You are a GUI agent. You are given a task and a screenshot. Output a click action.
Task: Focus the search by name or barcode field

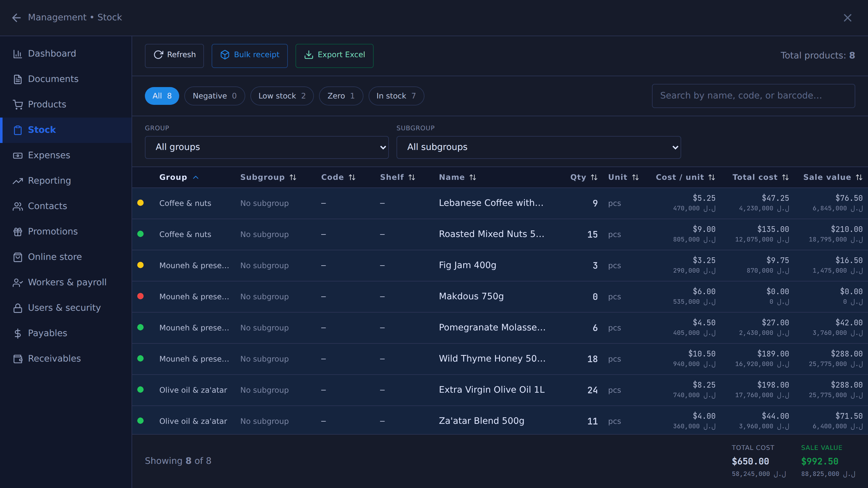[x=753, y=96]
